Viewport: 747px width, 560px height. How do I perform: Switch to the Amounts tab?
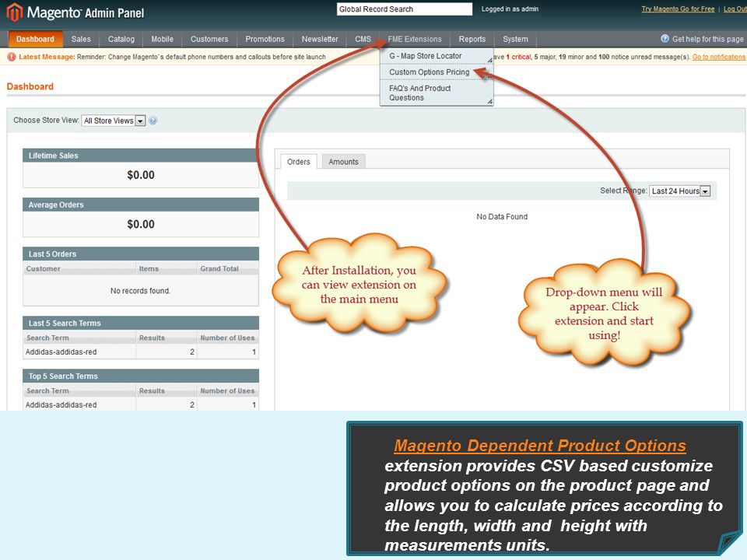pyautogui.click(x=343, y=162)
